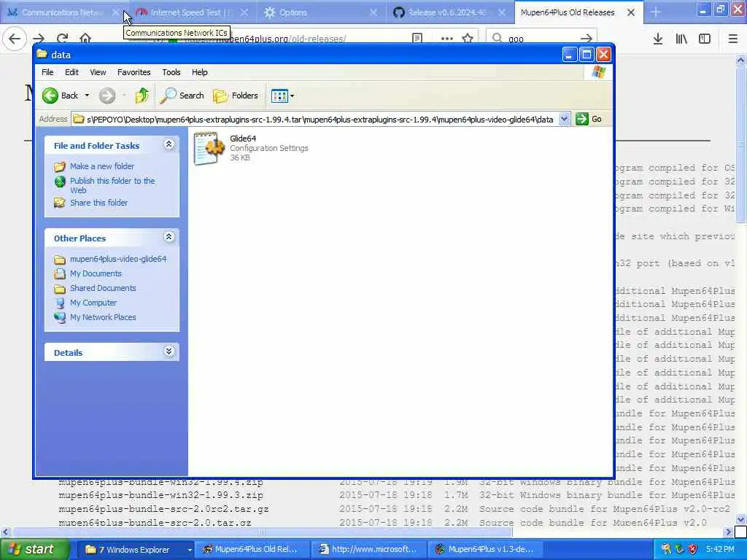747x560 pixels.
Task: Click the Go button
Action: (x=589, y=119)
